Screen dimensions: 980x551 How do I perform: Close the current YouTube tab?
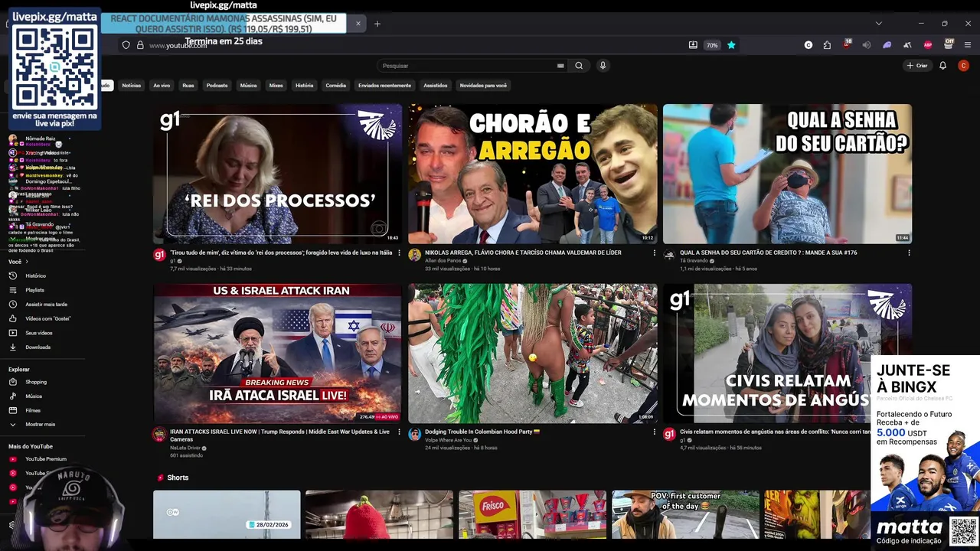(x=358, y=24)
